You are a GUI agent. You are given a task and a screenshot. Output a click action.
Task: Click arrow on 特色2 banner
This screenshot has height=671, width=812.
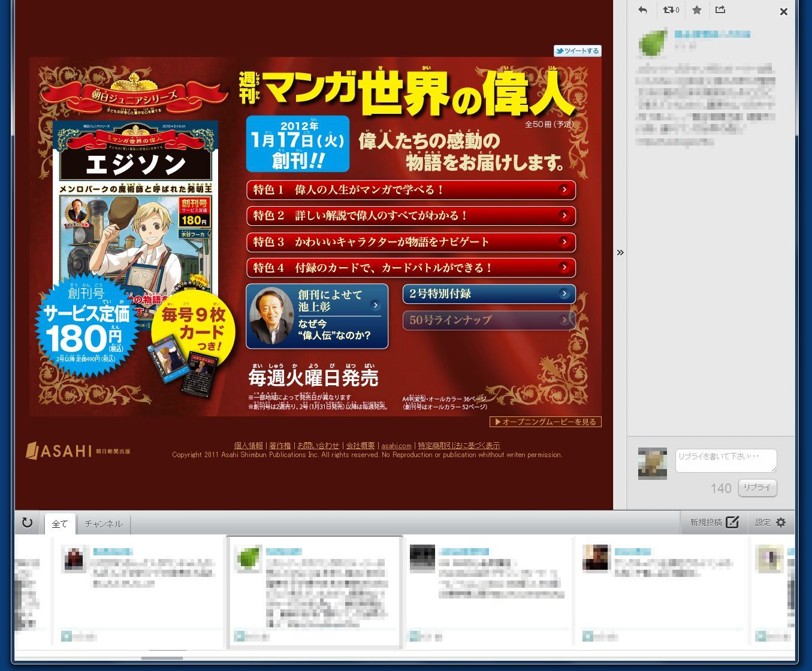pos(564,216)
